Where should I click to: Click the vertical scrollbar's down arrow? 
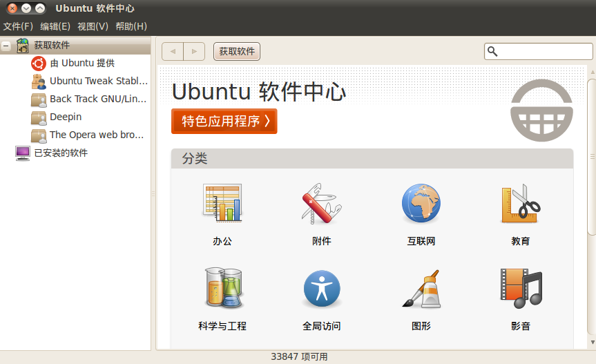pyautogui.click(x=592, y=343)
